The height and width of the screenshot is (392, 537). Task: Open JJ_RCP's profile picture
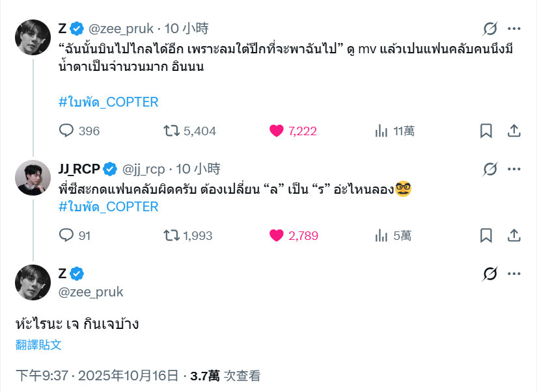[x=33, y=177]
